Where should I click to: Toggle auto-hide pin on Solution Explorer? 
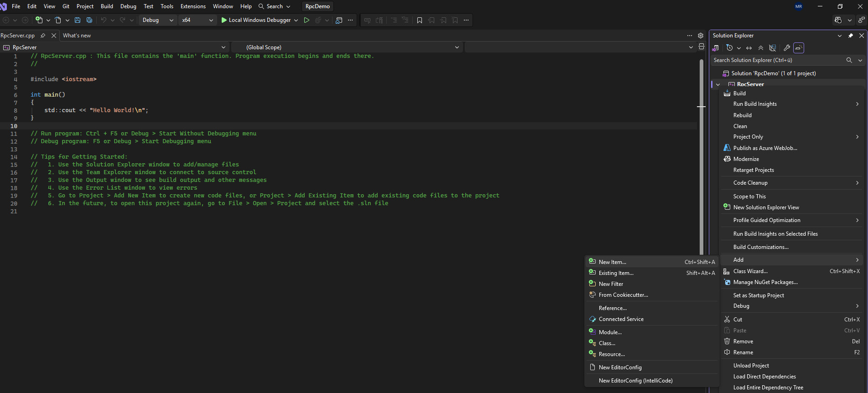(x=851, y=36)
